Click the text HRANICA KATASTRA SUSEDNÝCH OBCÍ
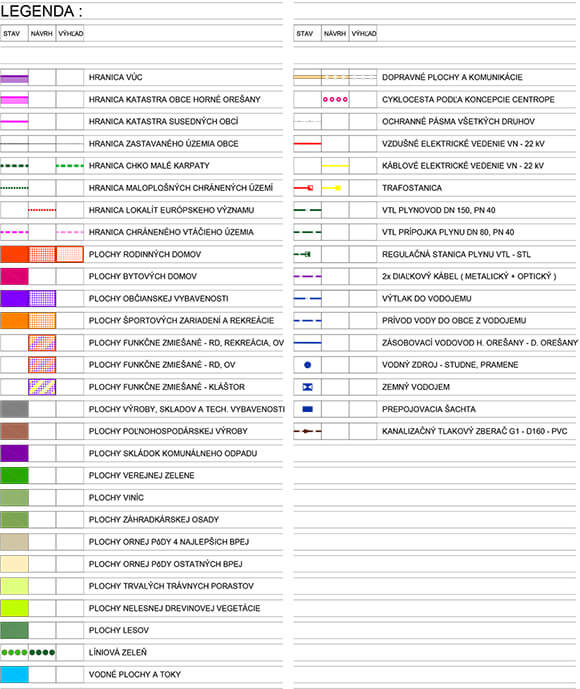Image resolution: width=580 pixels, height=689 pixels. click(163, 121)
